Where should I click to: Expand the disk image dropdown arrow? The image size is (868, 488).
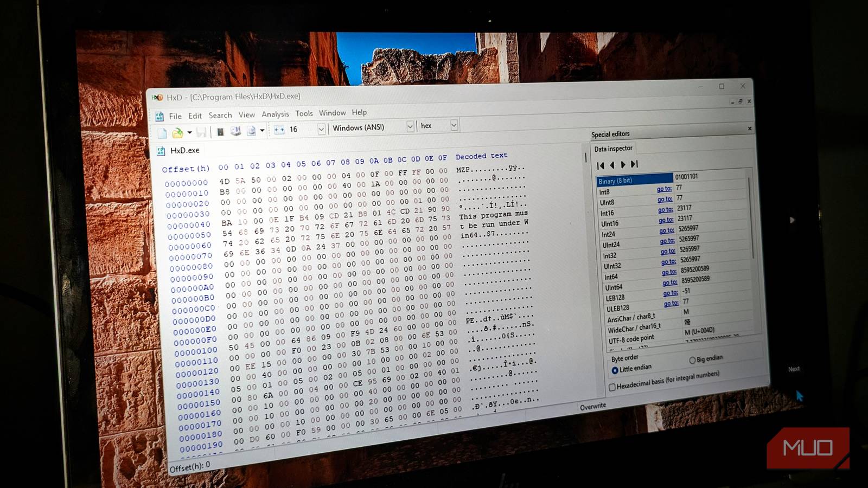(x=262, y=131)
